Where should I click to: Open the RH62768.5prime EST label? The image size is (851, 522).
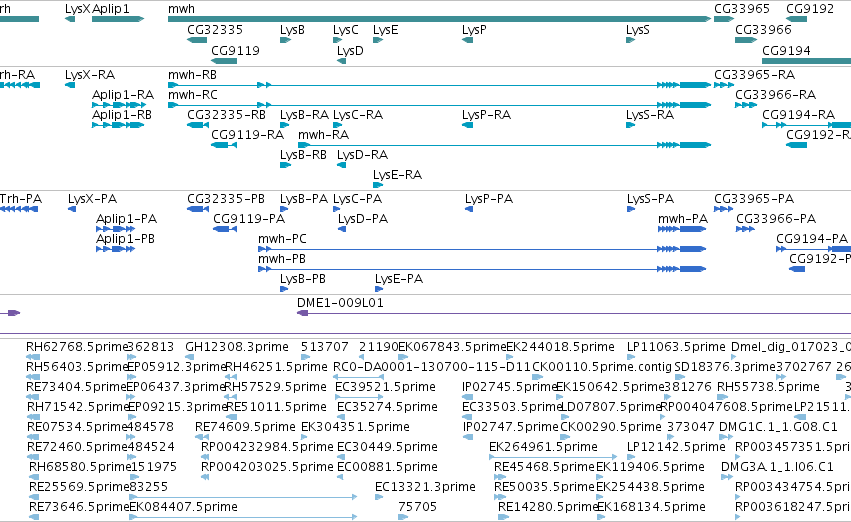coord(76,347)
